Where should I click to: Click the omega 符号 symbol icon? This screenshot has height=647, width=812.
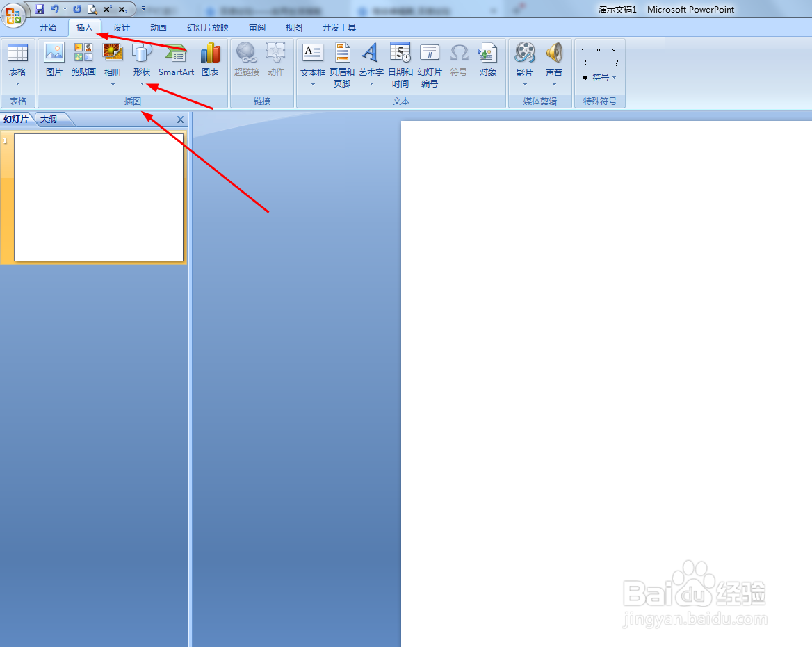tap(459, 60)
